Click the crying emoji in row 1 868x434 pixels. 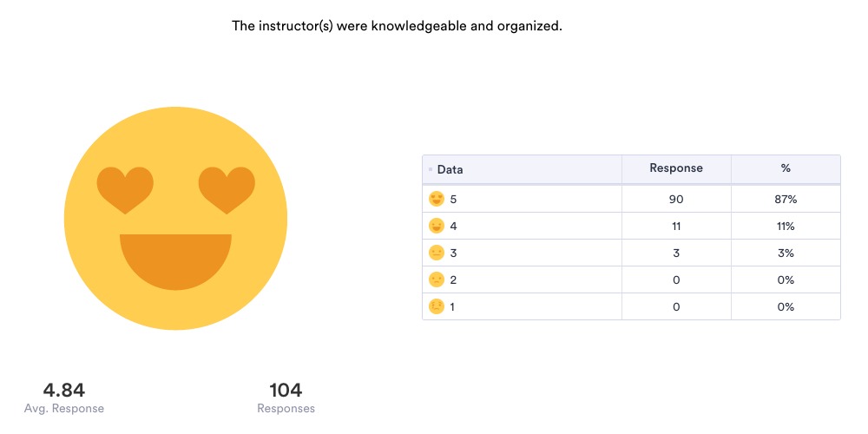click(437, 306)
